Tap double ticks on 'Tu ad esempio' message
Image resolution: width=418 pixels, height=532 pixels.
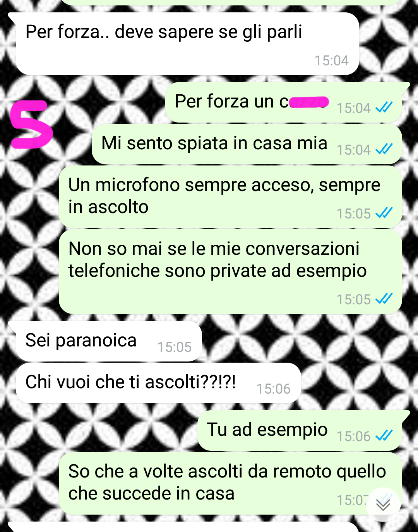pos(384,435)
